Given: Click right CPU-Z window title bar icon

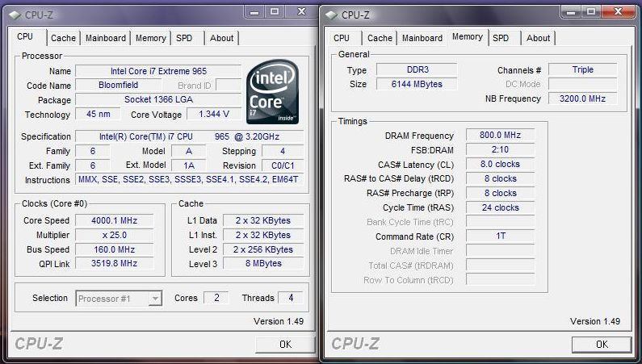Looking at the screenshot, I should [x=332, y=15].
